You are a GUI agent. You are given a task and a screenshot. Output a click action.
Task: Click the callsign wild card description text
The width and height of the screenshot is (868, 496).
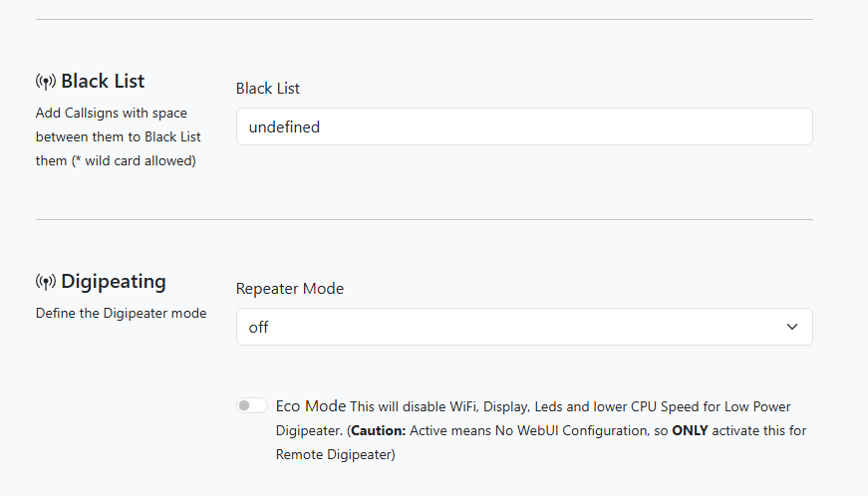116,136
